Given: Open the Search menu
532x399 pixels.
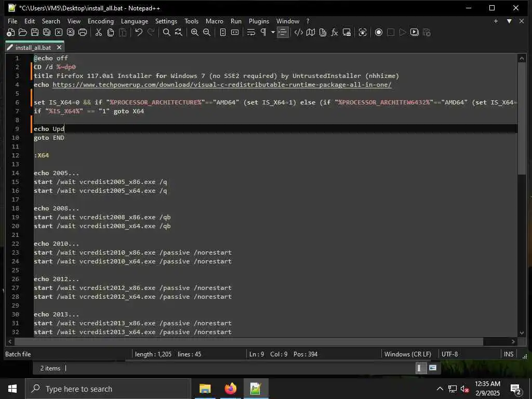Looking at the screenshot, I should (x=51, y=21).
